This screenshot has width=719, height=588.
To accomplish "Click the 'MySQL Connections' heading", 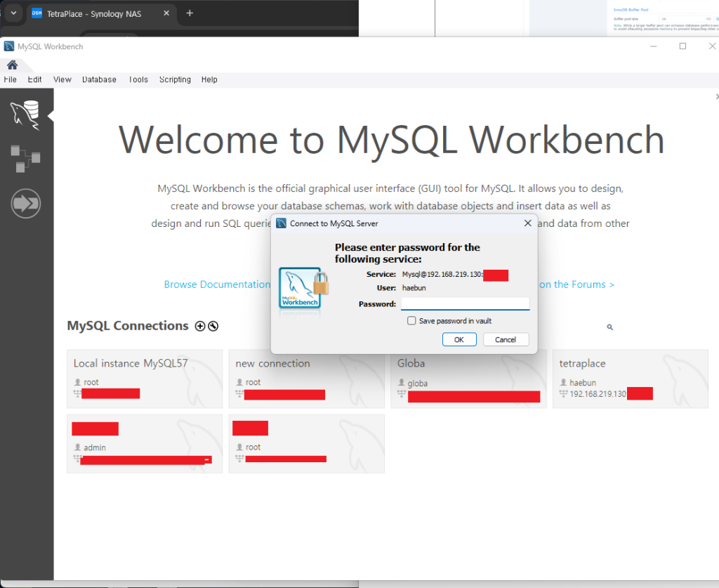I will coord(128,326).
